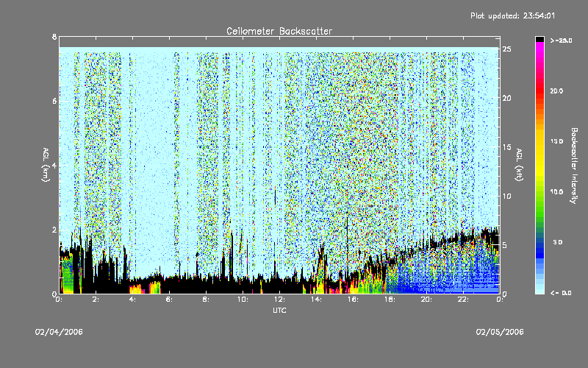Click the "4:" hour tick on UTC axis
The height and width of the screenshot is (368, 588).
(132, 300)
